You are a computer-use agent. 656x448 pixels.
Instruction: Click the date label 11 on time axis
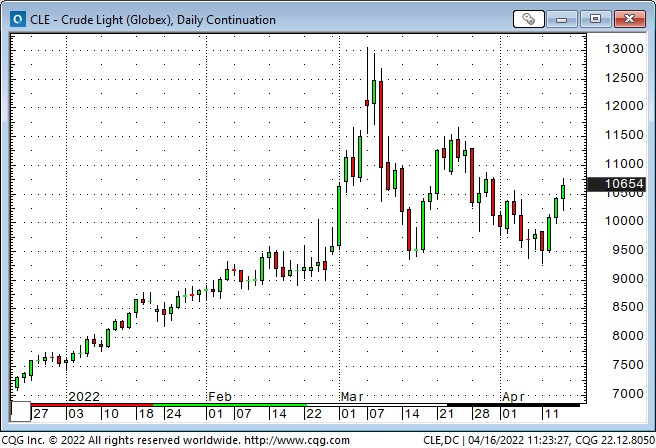coord(551,414)
